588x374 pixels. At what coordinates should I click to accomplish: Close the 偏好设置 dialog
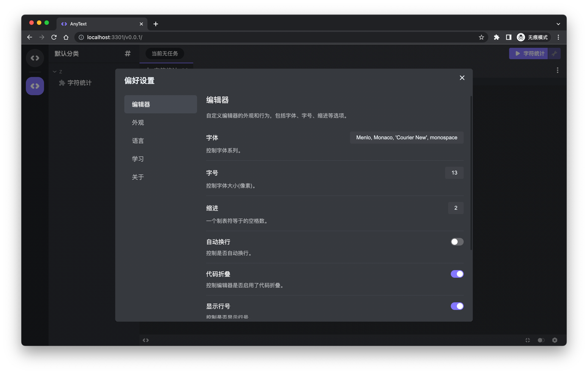[462, 78]
